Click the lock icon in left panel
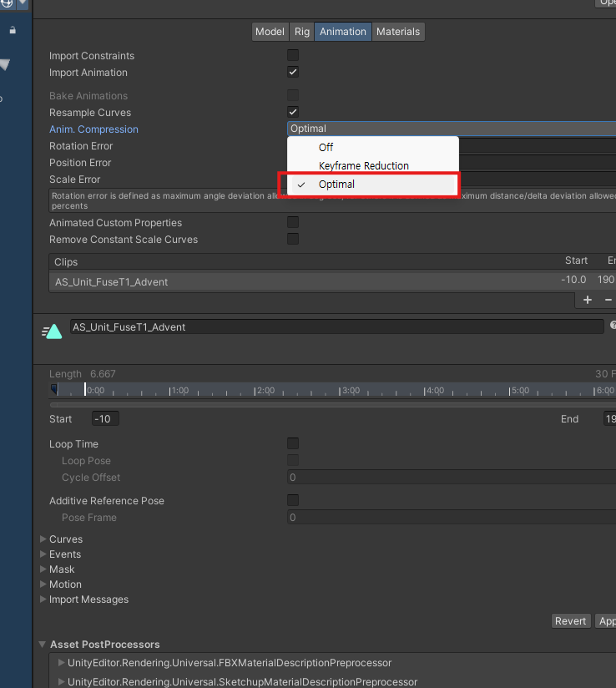Viewport: 616px width, 688px height. pyautogui.click(x=13, y=30)
